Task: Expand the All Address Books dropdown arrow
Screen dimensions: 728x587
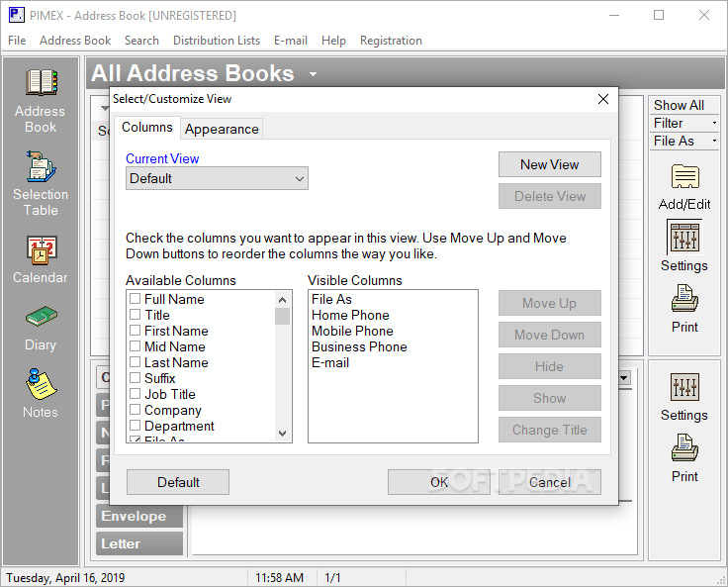Action: click(313, 74)
